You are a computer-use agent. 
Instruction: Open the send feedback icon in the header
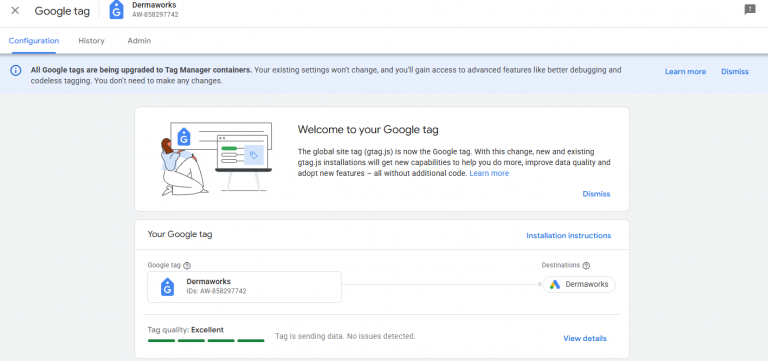(x=749, y=9)
